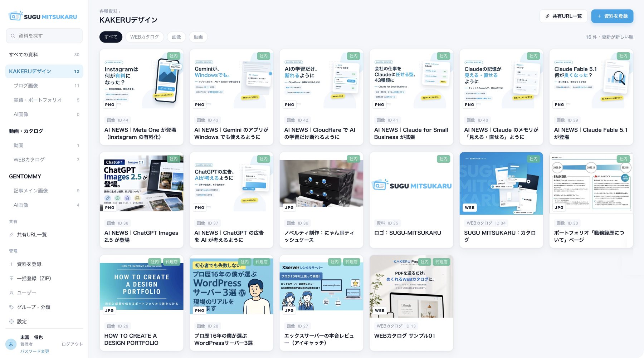The image size is (644, 358).
Task: Click 代理店 badge on HOW TO CREATE card
Action: point(172,262)
